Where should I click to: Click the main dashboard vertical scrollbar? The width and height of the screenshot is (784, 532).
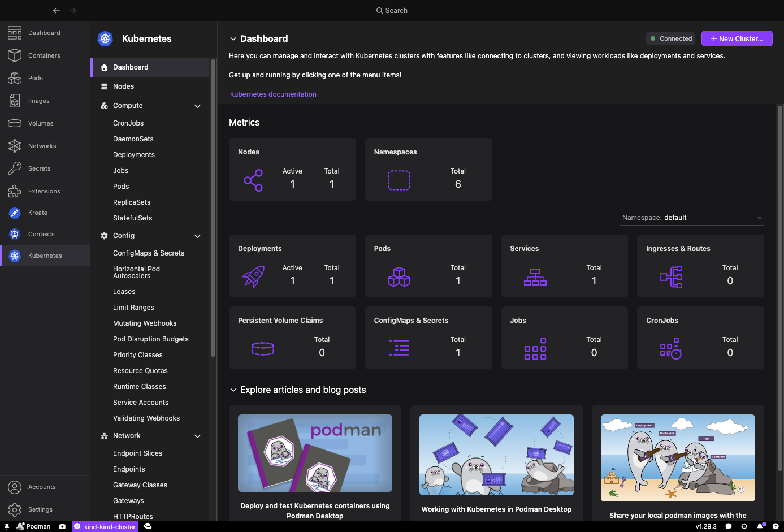[780, 288]
